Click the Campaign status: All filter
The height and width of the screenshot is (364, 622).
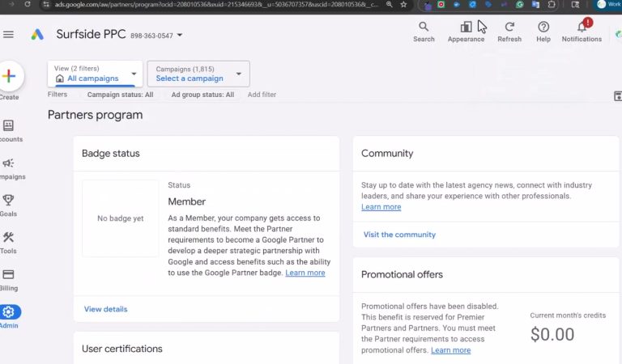click(x=120, y=95)
